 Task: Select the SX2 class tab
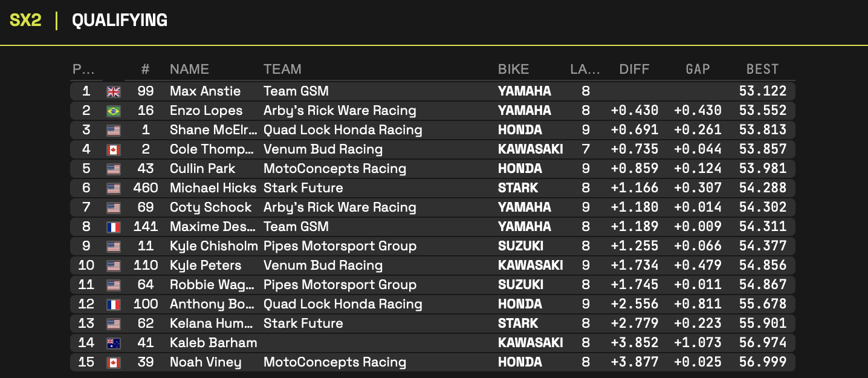pos(25,21)
